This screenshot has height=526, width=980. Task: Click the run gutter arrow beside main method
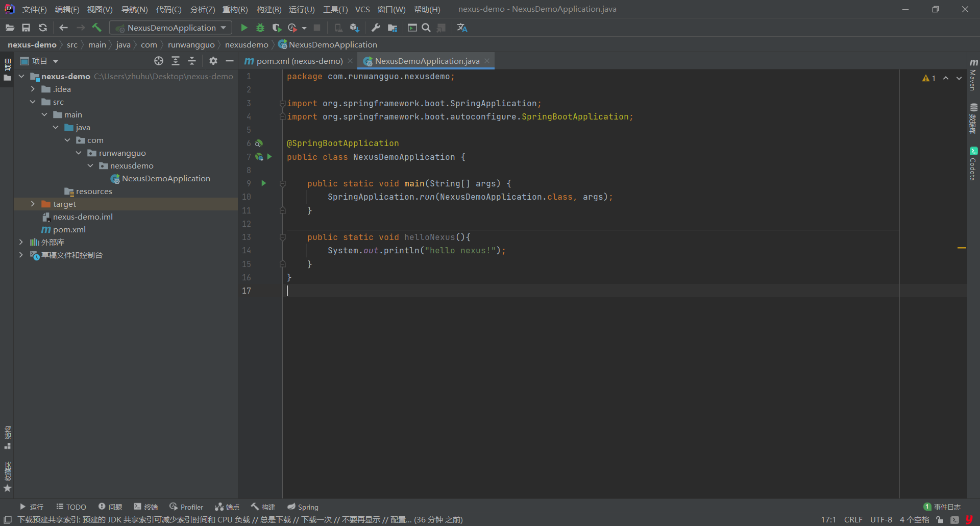tap(264, 183)
